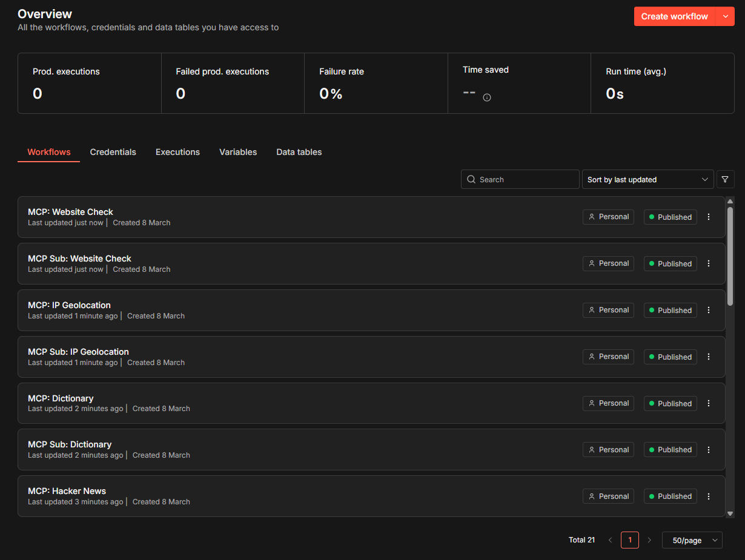The image size is (745, 560).
Task: Open actions menu for MCP Sub: Website Check
Action: click(x=709, y=263)
